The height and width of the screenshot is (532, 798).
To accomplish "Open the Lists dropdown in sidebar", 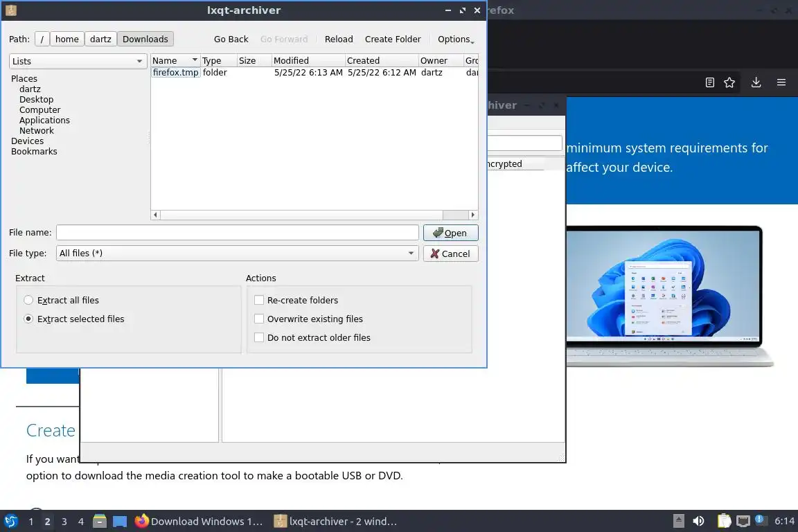I will pyautogui.click(x=78, y=61).
